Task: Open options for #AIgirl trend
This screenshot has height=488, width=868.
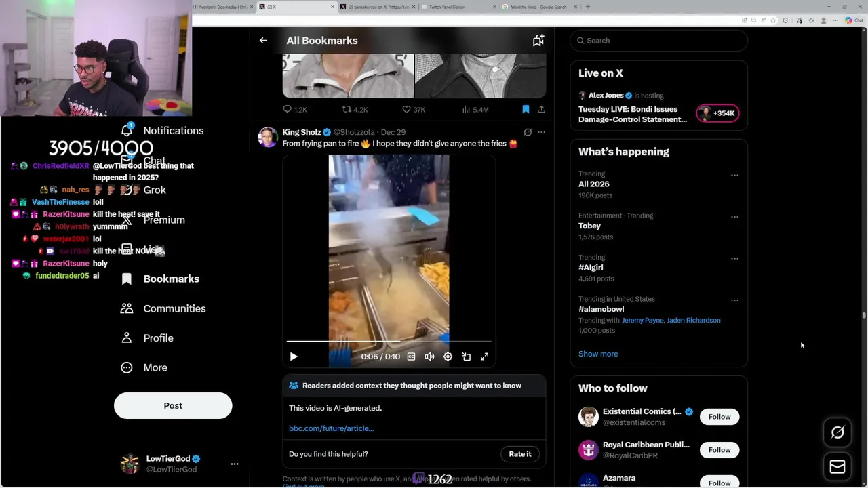Action: tap(734, 258)
